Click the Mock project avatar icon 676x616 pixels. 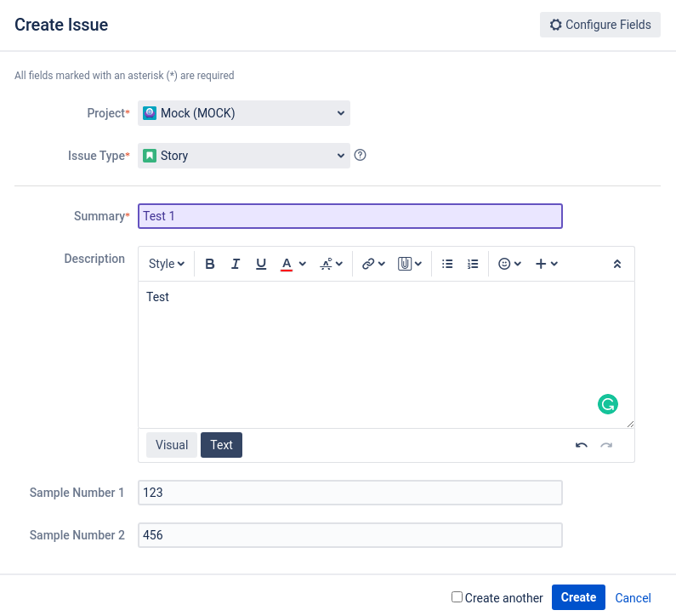pyautogui.click(x=150, y=113)
